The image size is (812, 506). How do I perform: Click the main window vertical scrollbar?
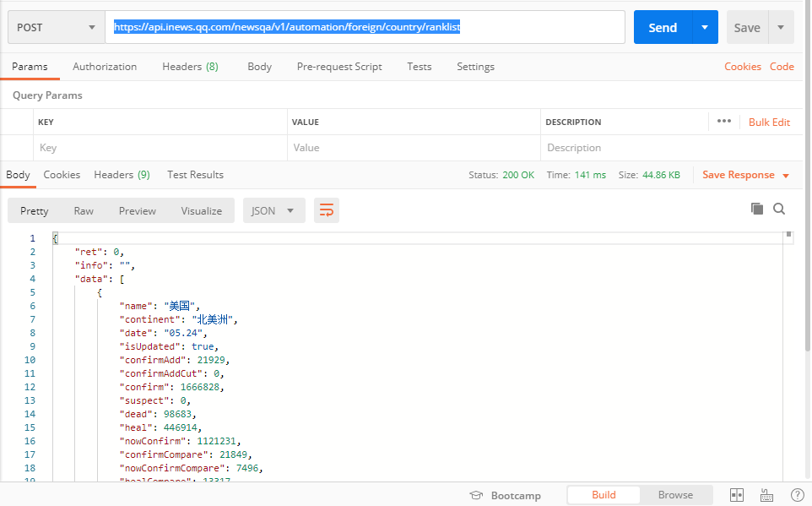coord(808,177)
